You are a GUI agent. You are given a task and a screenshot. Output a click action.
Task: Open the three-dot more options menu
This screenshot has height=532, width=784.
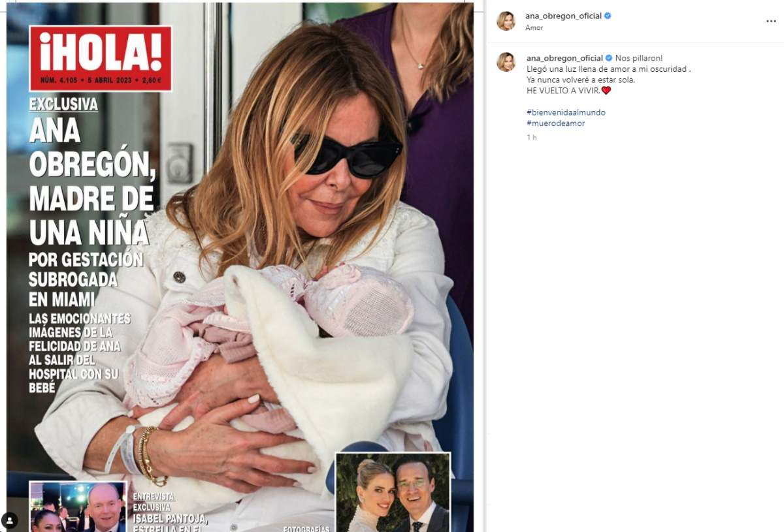771,21
